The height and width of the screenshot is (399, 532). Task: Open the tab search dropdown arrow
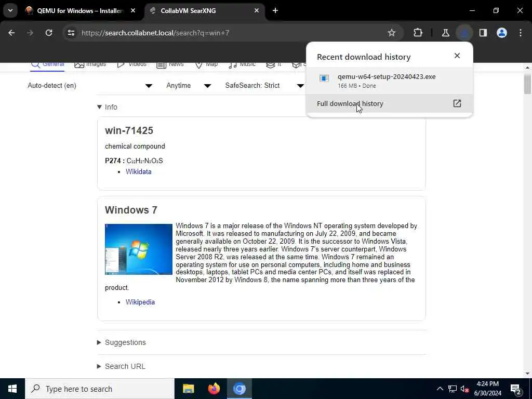[10, 11]
